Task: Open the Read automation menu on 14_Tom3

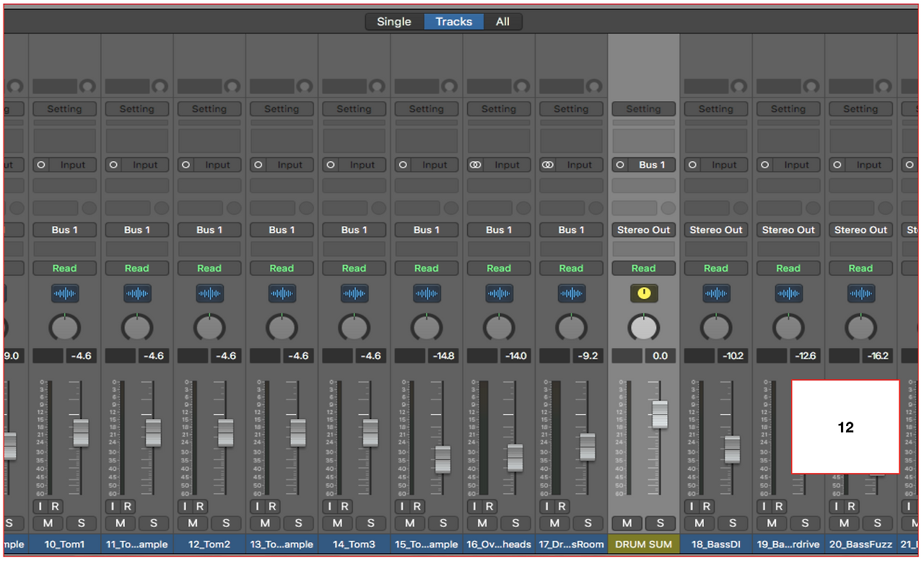Action: [354, 268]
